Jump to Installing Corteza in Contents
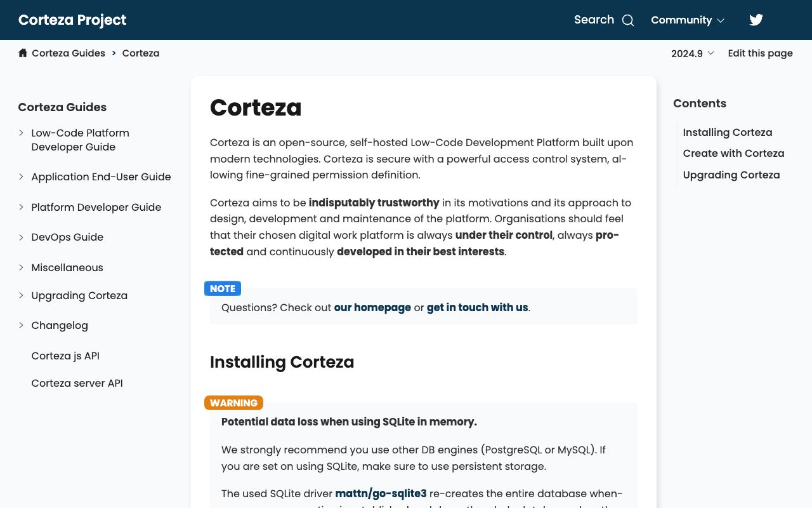The image size is (812, 508). click(x=727, y=132)
